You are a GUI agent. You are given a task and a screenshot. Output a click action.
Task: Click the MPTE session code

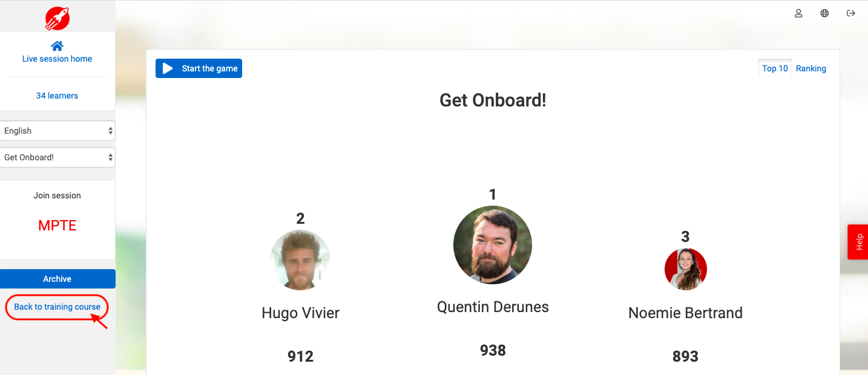[58, 226]
